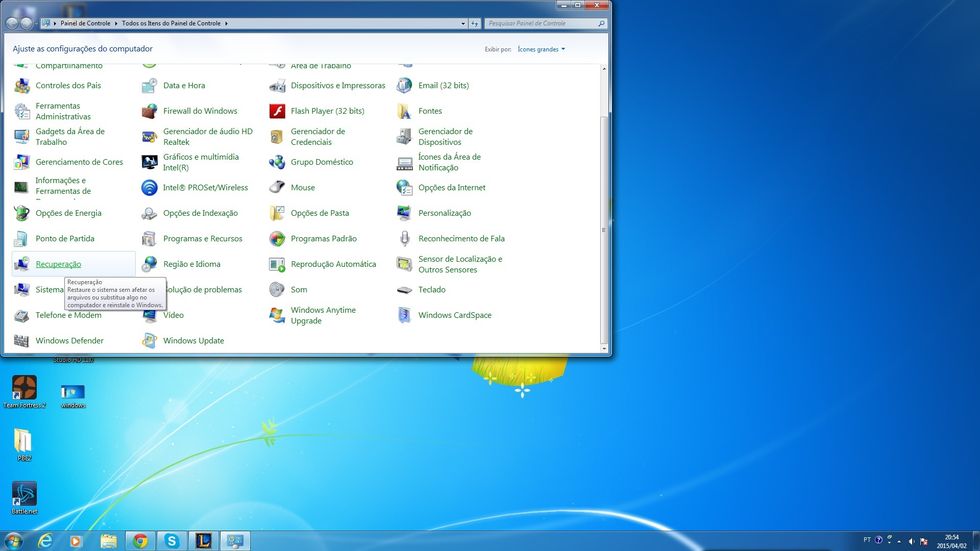Open Flash Player (32 bits) settings
Viewport: 980px width, 551px height.
click(277, 111)
